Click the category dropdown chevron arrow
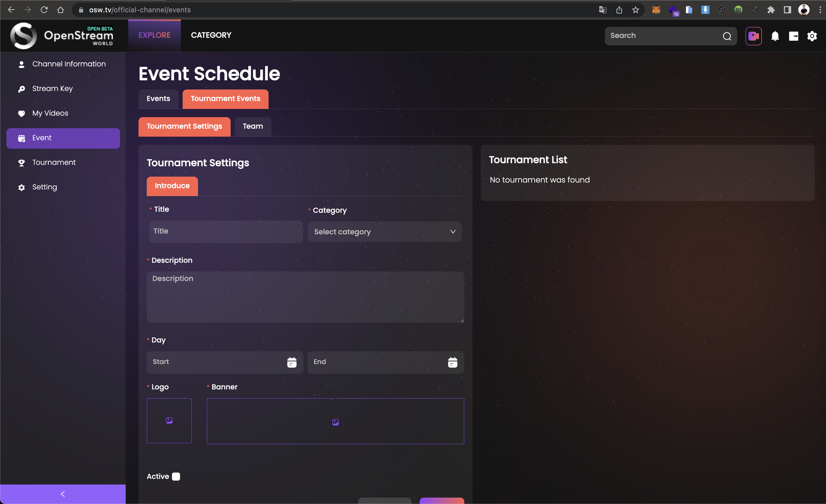The width and height of the screenshot is (826, 504). (453, 232)
